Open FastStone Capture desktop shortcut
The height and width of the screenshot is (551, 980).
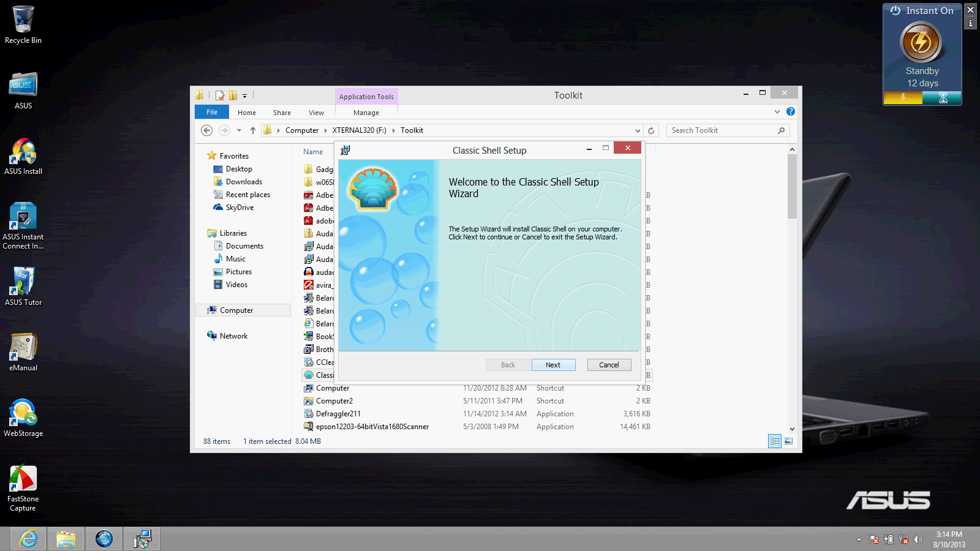23,488
